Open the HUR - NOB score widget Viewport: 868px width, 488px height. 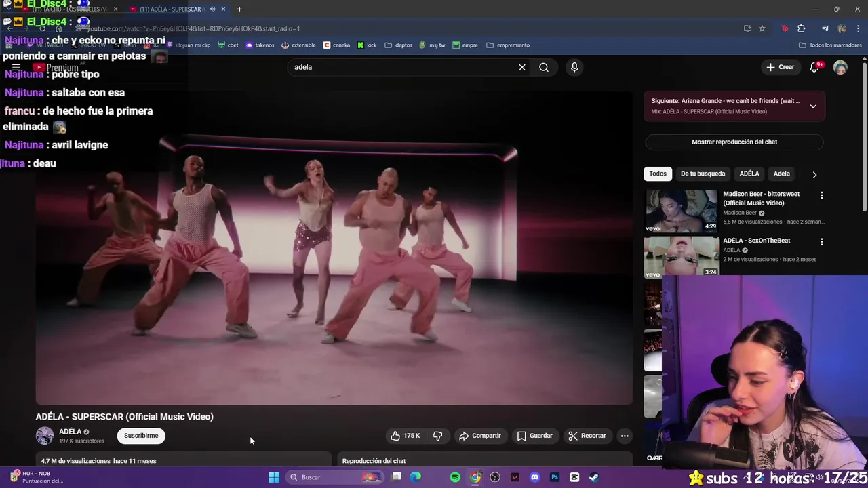(37, 477)
